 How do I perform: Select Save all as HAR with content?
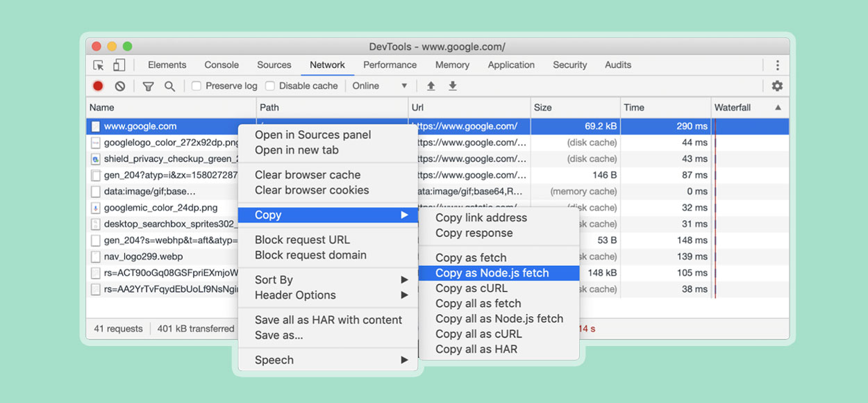coord(328,320)
